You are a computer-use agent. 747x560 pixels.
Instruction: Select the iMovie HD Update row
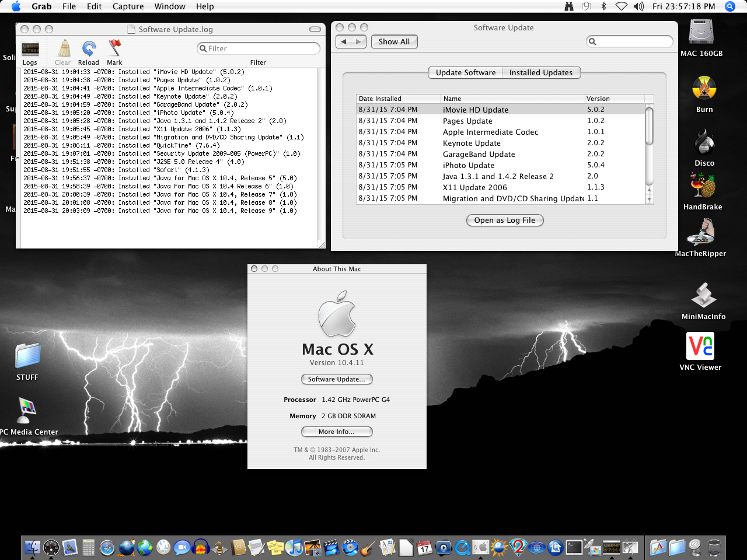coord(501,110)
